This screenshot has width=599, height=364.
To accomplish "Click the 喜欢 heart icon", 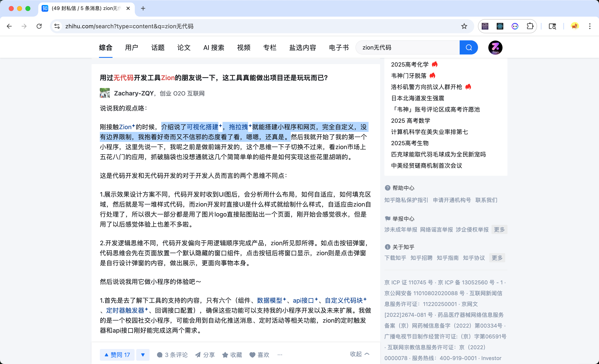I will (252, 355).
